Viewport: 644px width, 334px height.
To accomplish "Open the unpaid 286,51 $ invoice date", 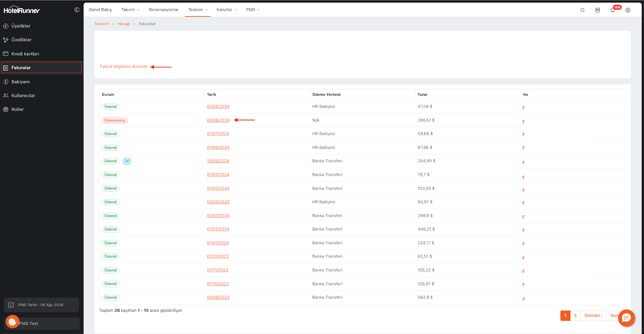I will (x=218, y=120).
